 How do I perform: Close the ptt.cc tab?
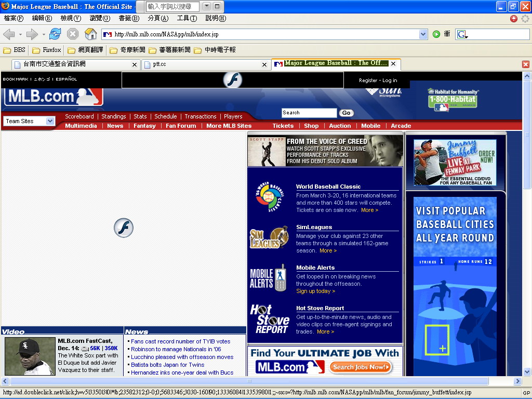(x=264, y=64)
